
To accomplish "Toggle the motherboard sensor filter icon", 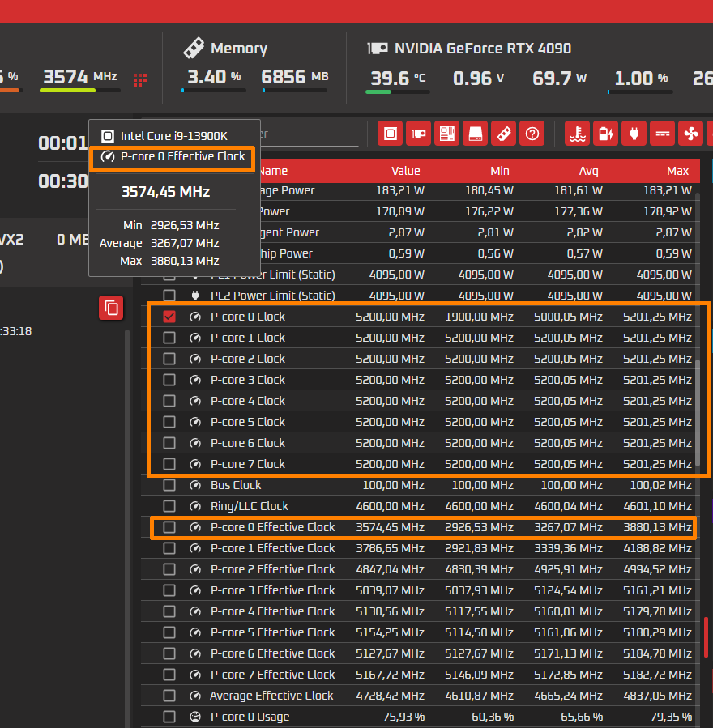I will (447, 134).
